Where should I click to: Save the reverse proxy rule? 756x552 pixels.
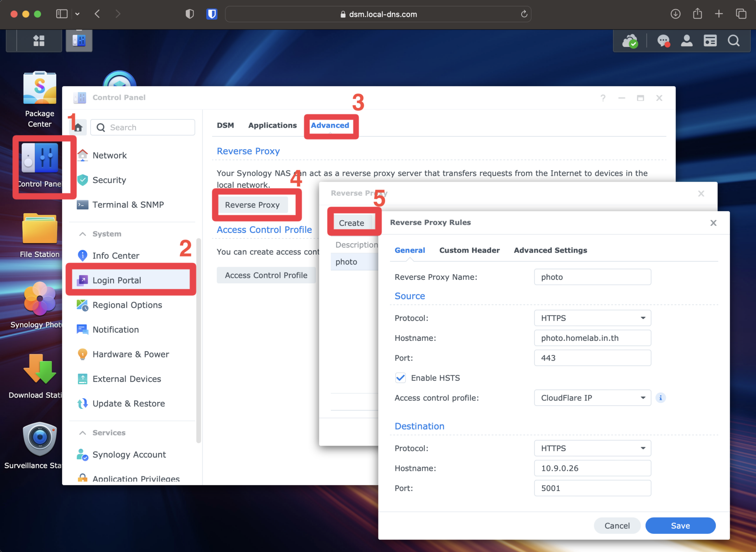[x=680, y=525]
